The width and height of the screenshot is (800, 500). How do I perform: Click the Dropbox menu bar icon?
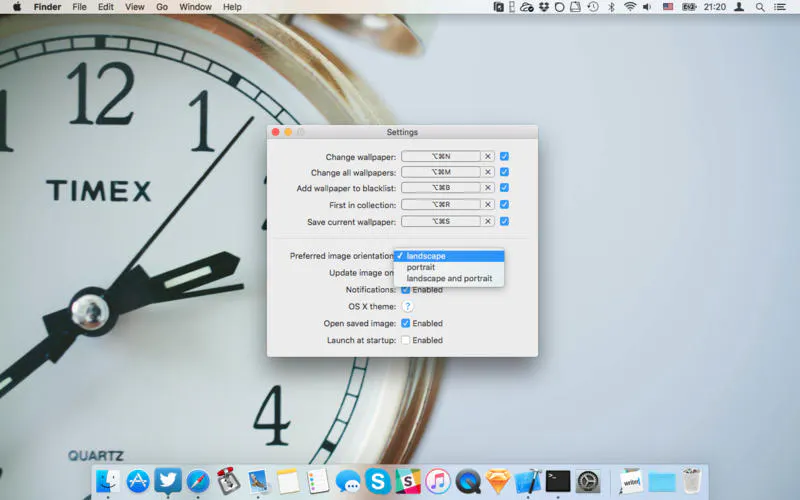[544, 7]
